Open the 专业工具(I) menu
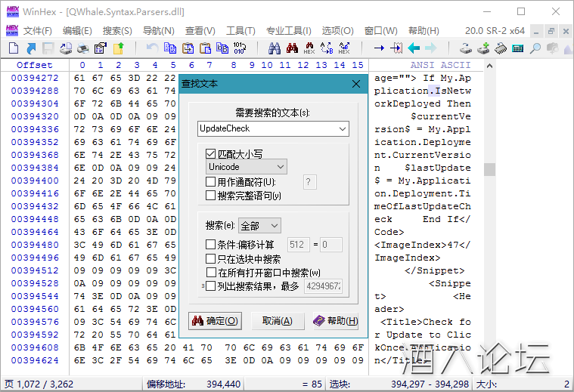 pos(288,31)
